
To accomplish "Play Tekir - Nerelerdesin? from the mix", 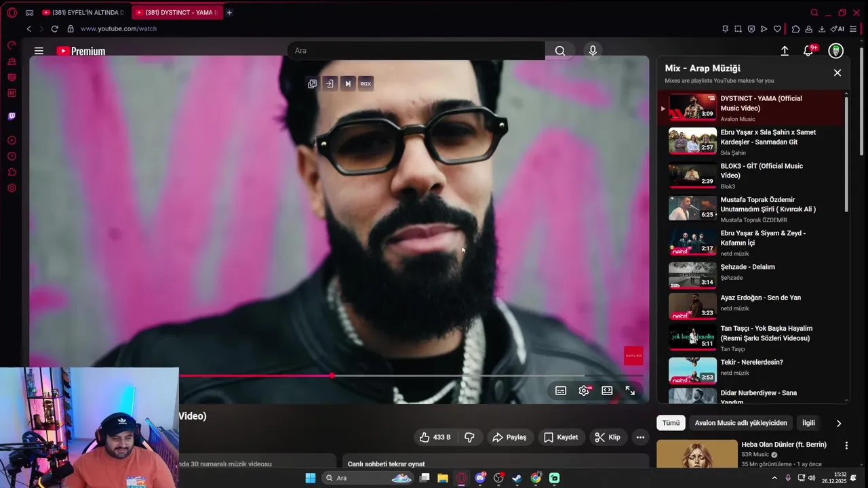I will pyautogui.click(x=751, y=369).
